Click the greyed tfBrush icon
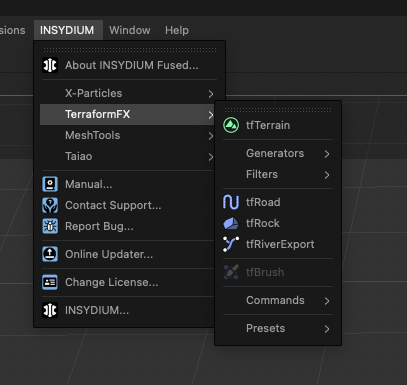 (231, 272)
